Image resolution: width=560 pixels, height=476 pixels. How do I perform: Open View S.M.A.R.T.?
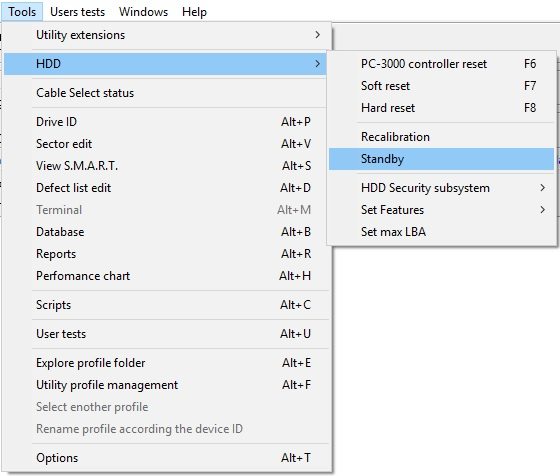click(x=166, y=166)
